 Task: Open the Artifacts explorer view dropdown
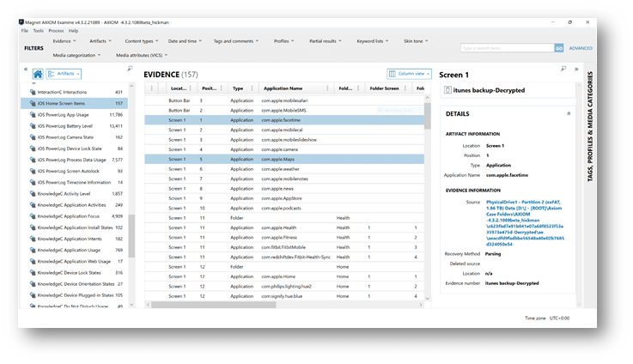coord(64,74)
